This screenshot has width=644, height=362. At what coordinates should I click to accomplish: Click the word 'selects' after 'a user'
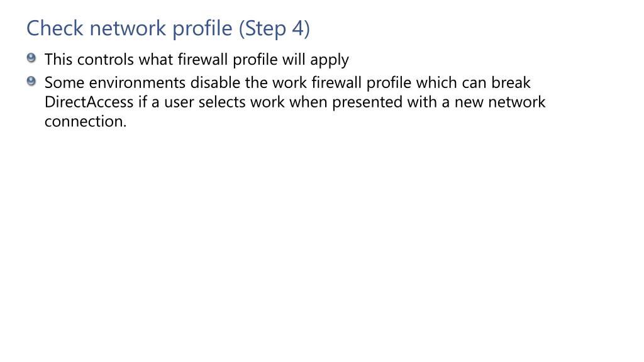tap(222, 102)
